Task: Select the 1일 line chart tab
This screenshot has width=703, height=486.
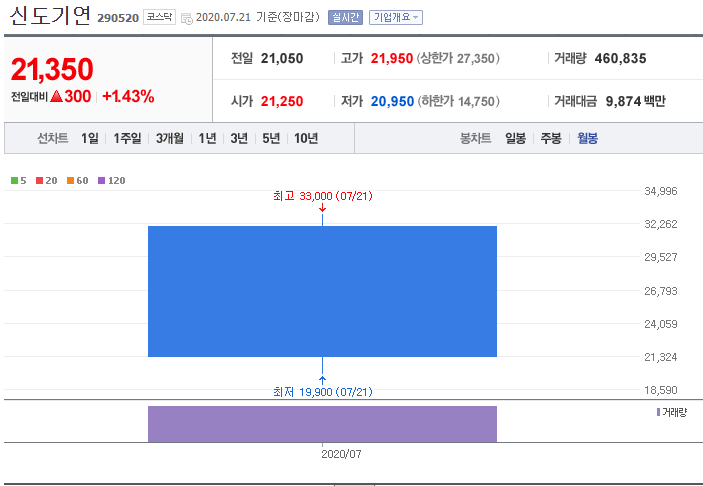Action: tap(90, 138)
